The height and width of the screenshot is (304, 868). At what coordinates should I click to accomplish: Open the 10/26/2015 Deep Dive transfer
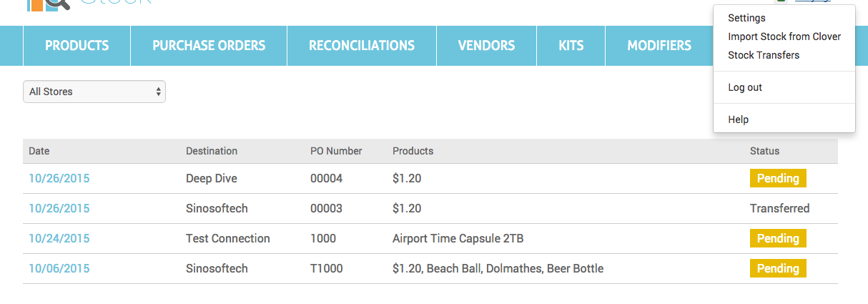click(59, 178)
